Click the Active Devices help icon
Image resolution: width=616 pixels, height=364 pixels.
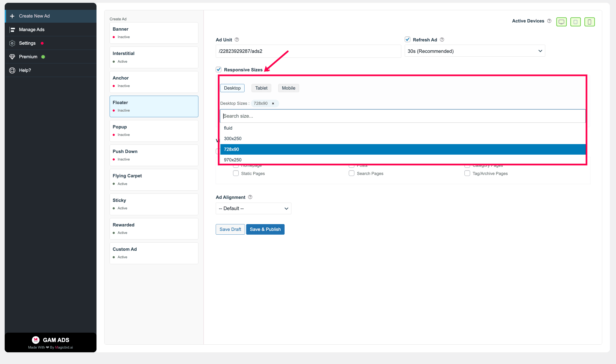(x=549, y=21)
